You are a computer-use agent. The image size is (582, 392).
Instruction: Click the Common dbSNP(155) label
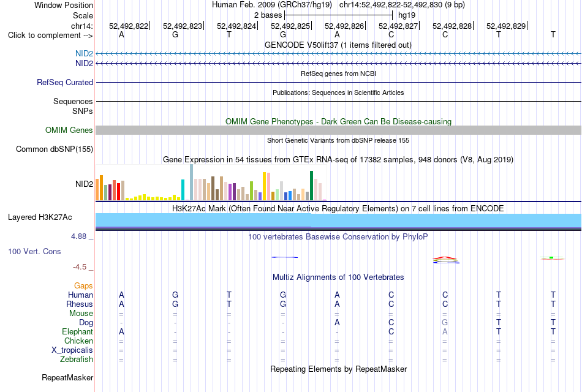(x=55, y=149)
